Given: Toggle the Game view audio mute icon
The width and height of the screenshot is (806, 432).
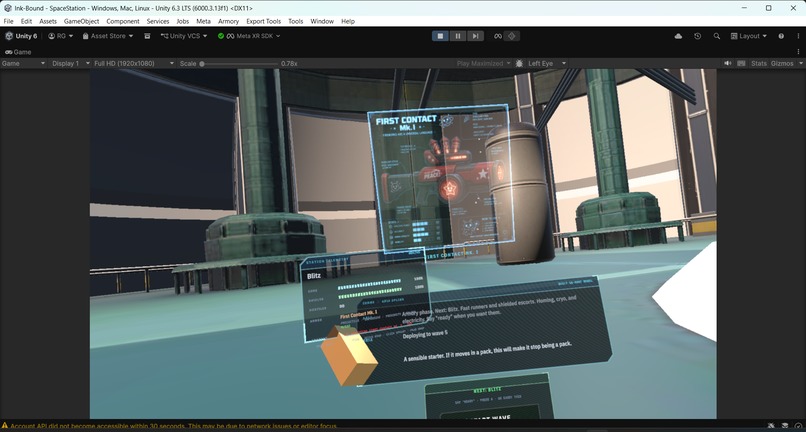Looking at the screenshot, I should click(728, 63).
